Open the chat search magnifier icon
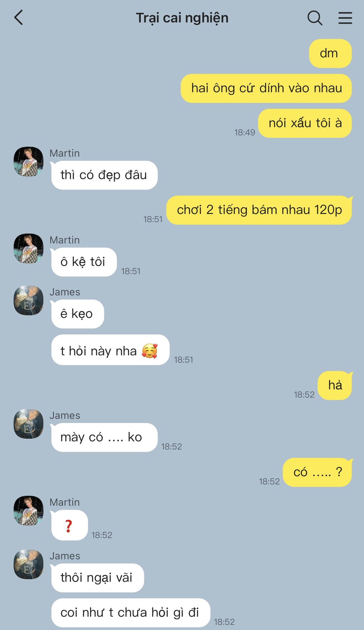 [x=315, y=18]
